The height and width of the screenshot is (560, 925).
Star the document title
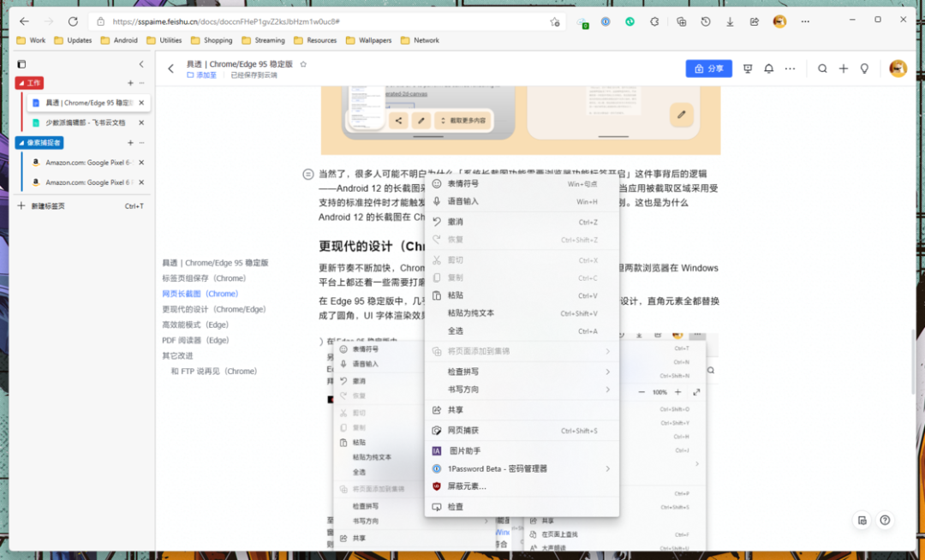(303, 64)
